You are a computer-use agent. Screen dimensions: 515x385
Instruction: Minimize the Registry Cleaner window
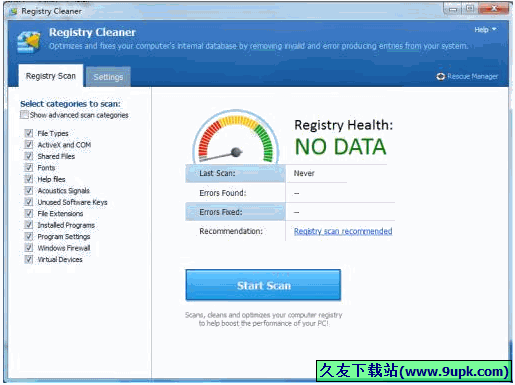[453, 9]
